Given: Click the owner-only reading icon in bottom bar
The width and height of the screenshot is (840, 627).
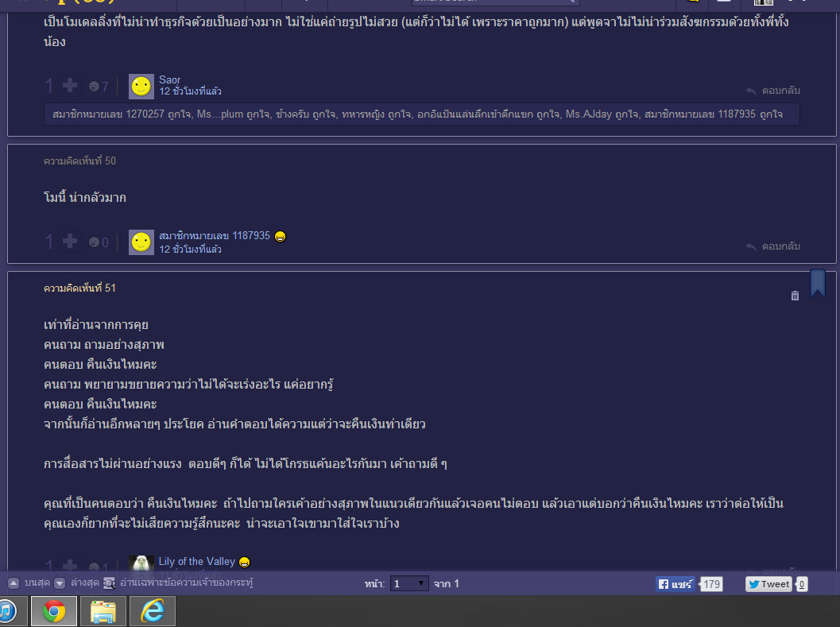Looking at the screenshot, I should pos(110,583).
